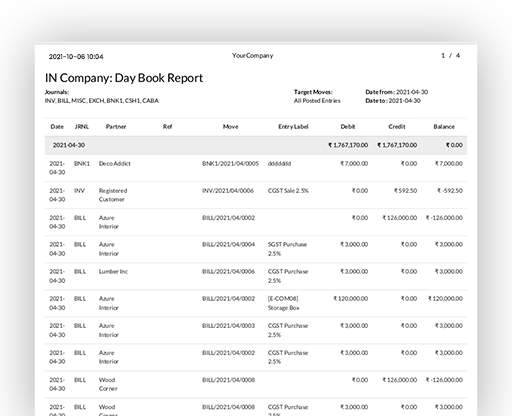Click the BILL/2021/04/0004 move entry
This screenshot has height=416, width=512.
pos(228,245)
